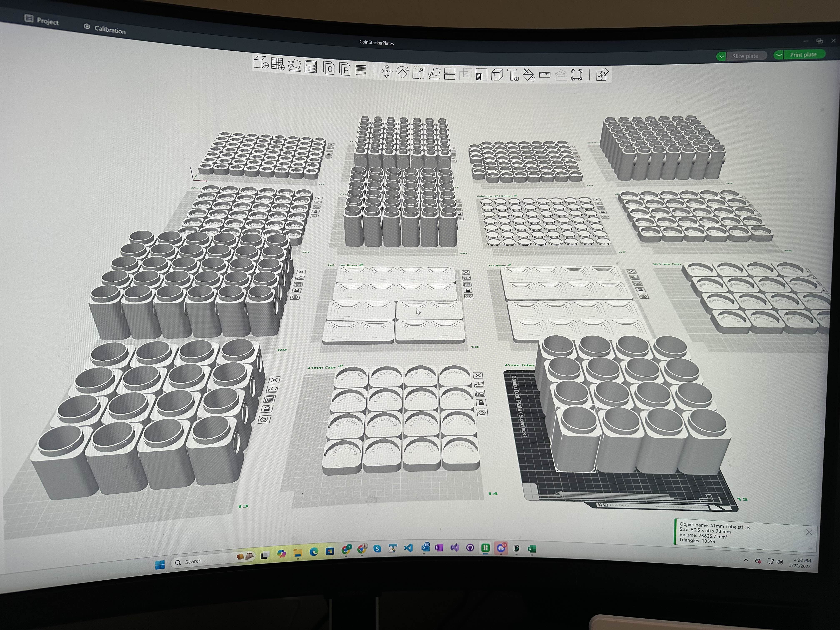Open plate settings for plate 10
This screenshot has width=840, height=630.
(x=469, y=297)
